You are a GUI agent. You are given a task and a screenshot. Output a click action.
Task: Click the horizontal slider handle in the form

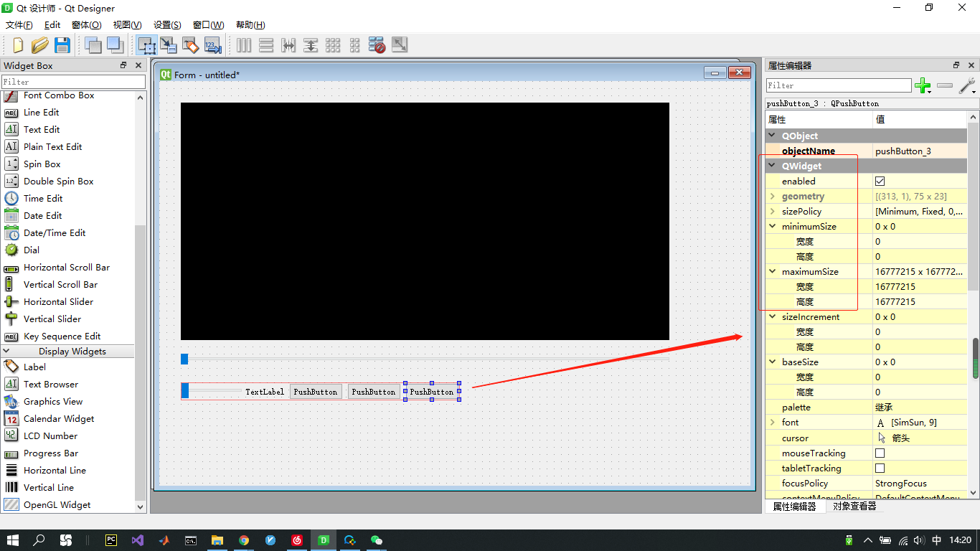(x=184, y=359)
